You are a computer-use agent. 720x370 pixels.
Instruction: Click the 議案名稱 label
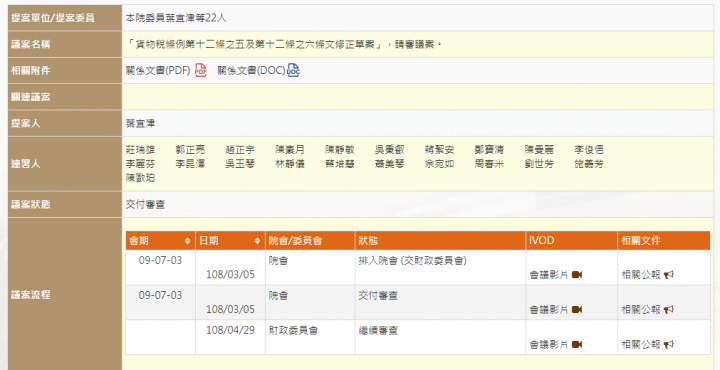[31, 45]
